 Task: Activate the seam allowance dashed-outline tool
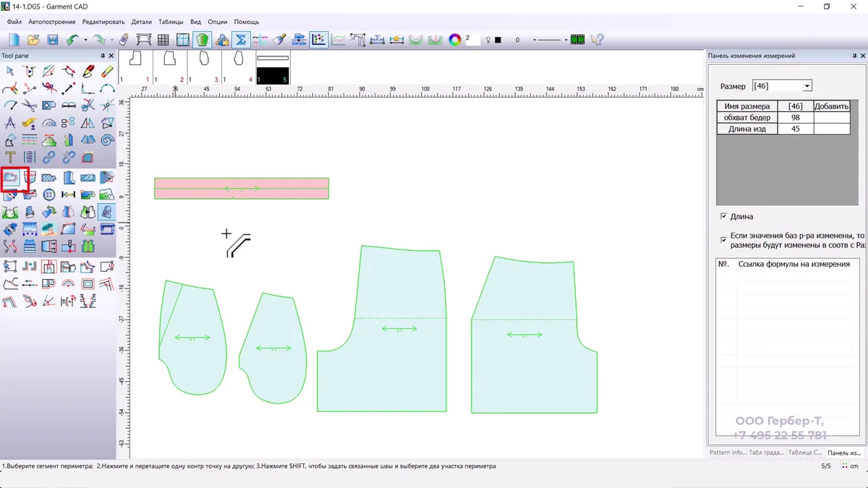coord(10,177)
